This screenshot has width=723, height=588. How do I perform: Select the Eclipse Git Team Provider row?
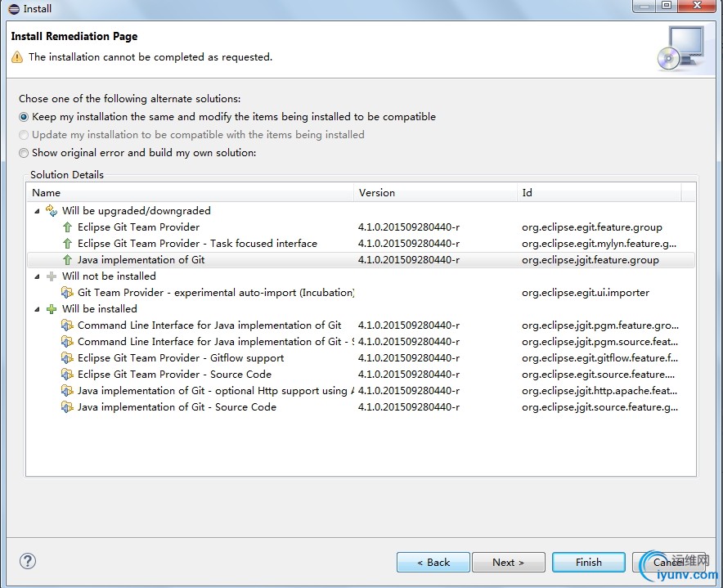361,227
